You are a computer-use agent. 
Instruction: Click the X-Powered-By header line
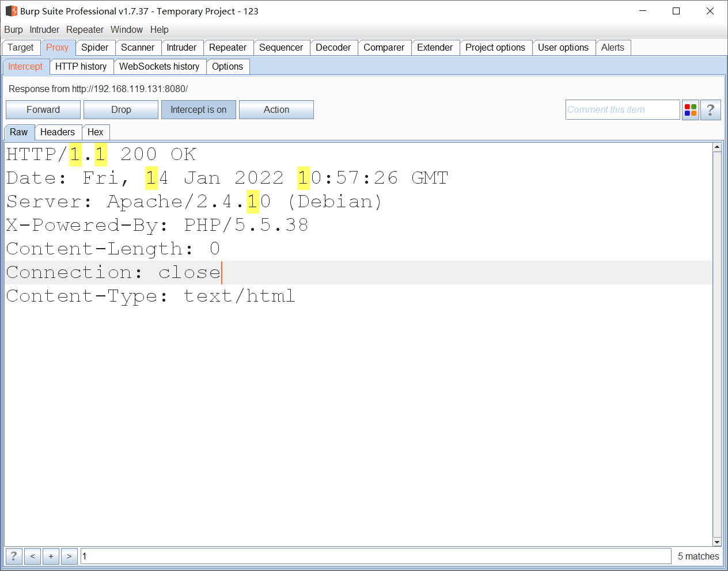157,225
